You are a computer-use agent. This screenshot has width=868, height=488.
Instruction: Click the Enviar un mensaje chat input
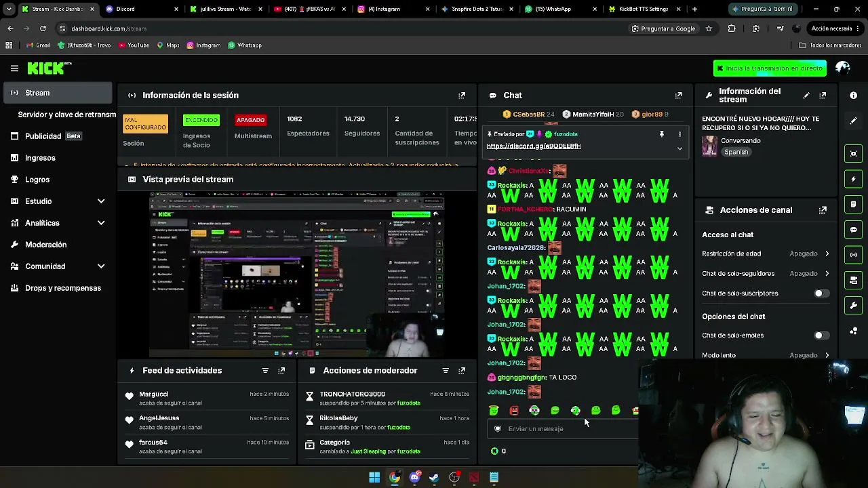pos(564,428)
